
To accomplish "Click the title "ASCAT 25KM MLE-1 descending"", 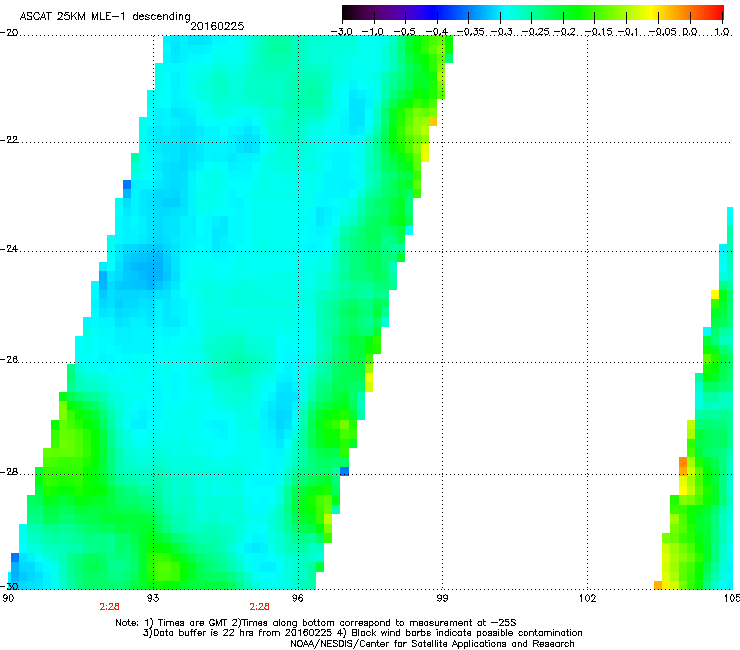I will point(105,17).
